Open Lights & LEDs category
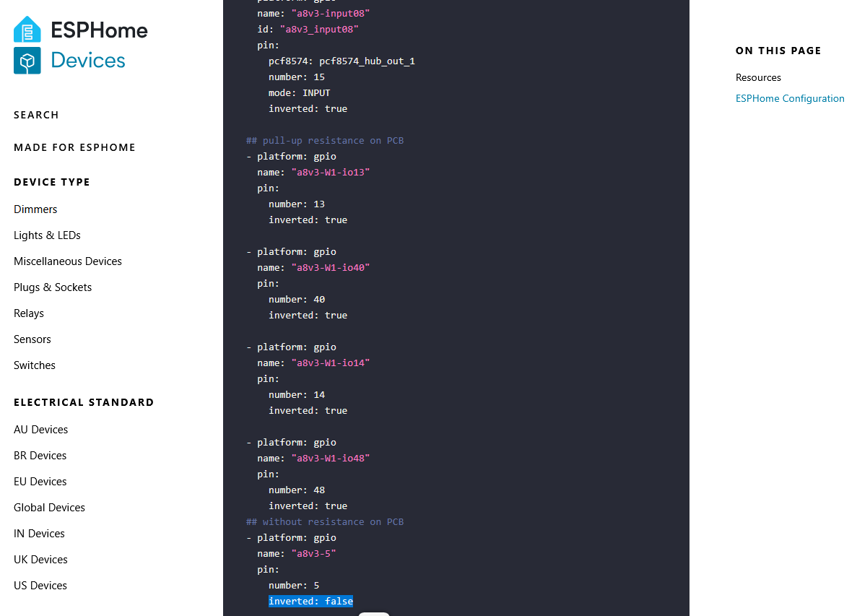The width and height of the screenshot is (857, 616). click(47, 235)
